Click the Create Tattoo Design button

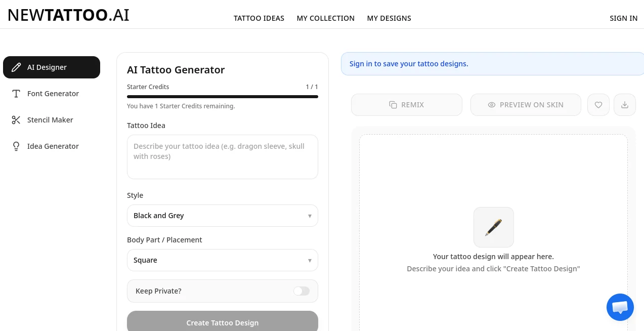coord(223,322)
